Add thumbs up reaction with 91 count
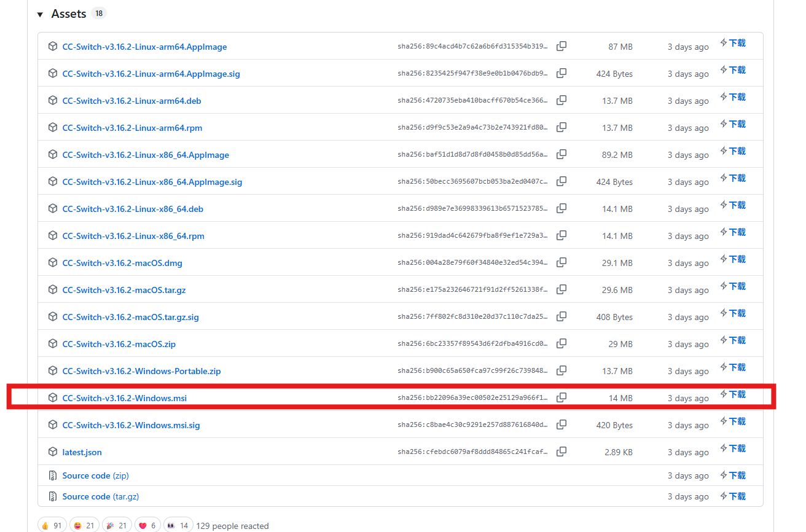This screenshot has width=806, height=532. [x=52, y=525]
